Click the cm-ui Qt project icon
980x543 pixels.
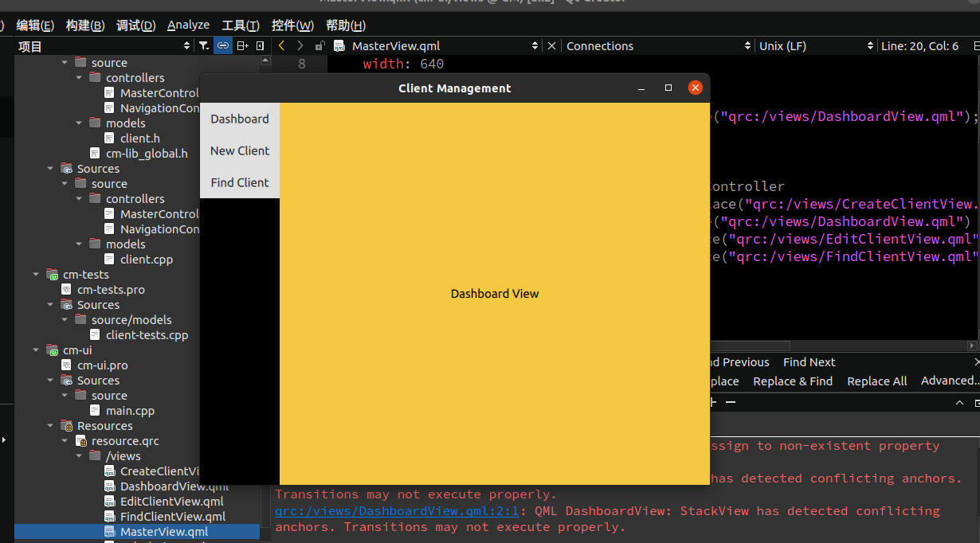(x=53, y=350)
